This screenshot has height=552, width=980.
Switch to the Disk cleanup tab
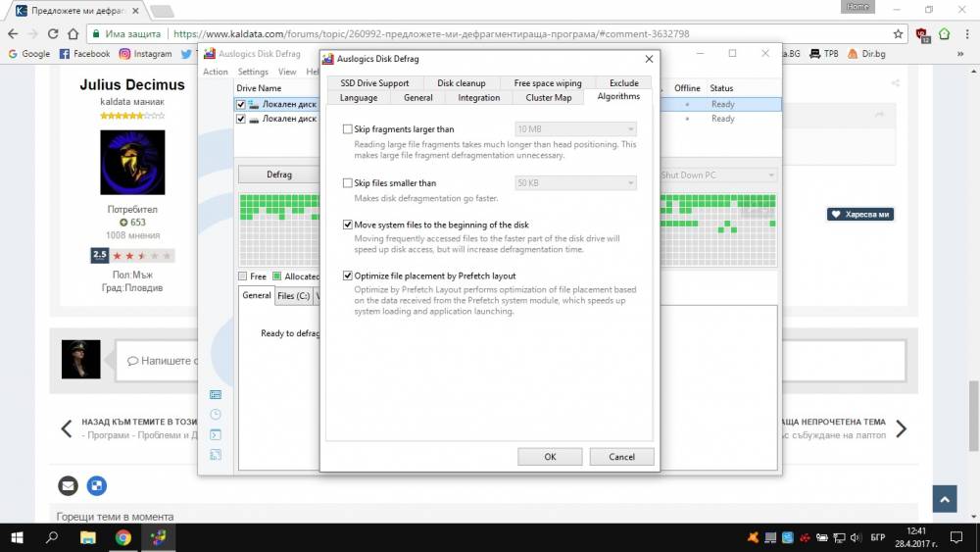(462, 82)
